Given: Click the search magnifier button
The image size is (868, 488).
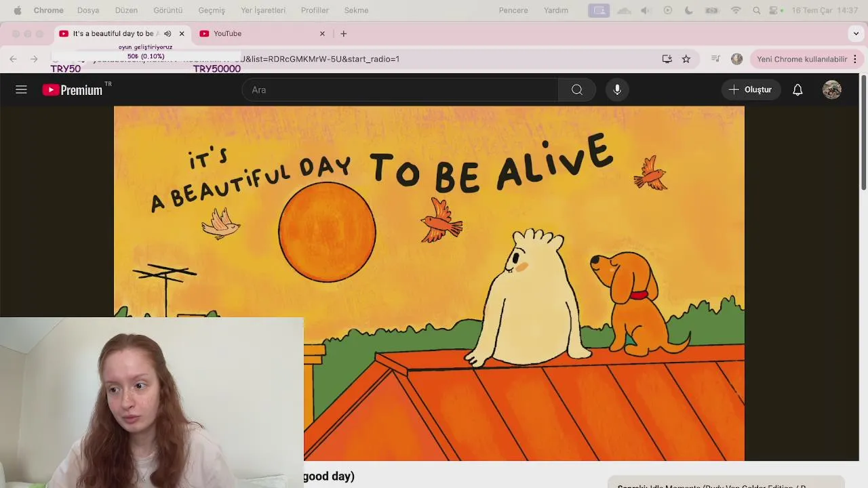Looking at the screenshot, I should [577, 89].
